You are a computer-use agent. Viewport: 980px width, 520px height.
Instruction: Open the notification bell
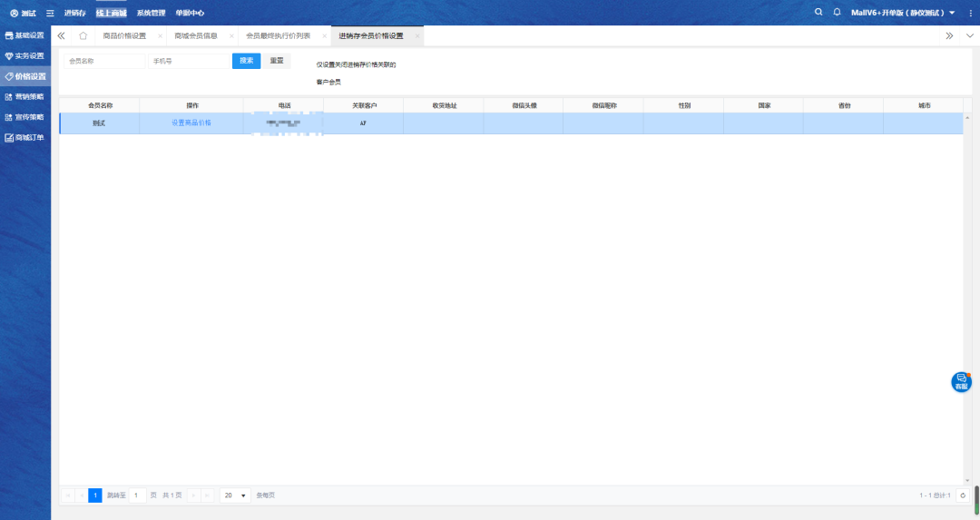tap(837, 13)
